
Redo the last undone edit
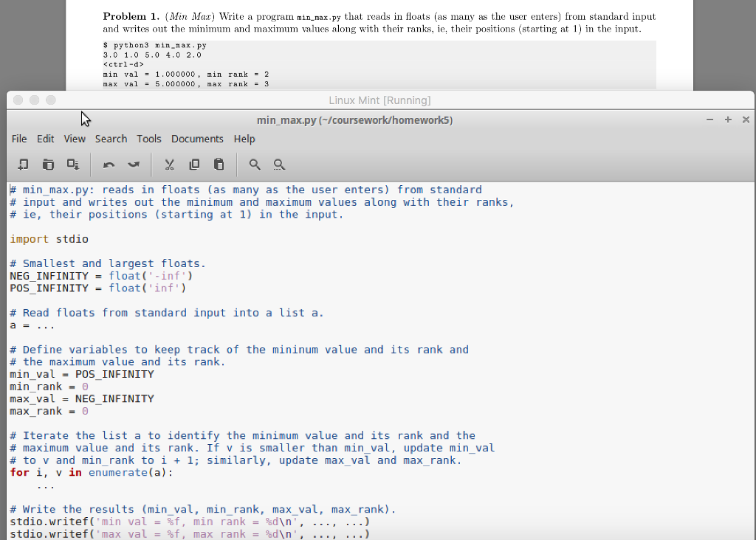pyautogui.click(x=134, y=165)
